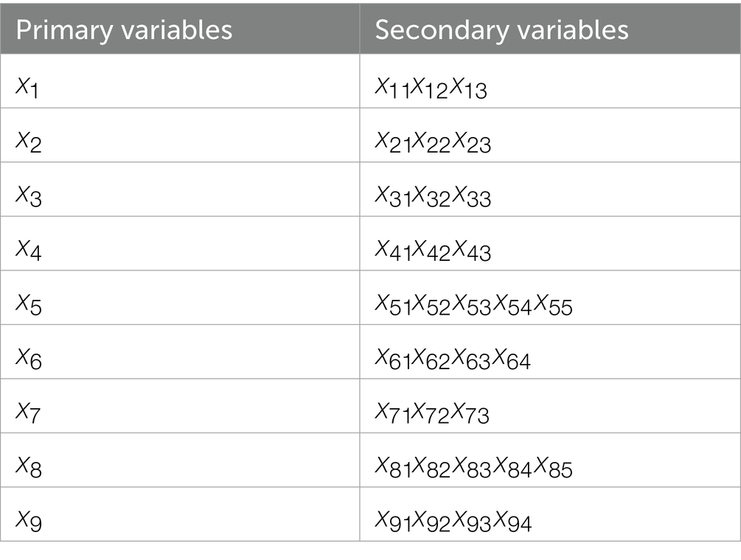This screenshot has width=741, height=560.
Task: Select the X11 X12 X13 secondary cell
Action: pos(431,88)
